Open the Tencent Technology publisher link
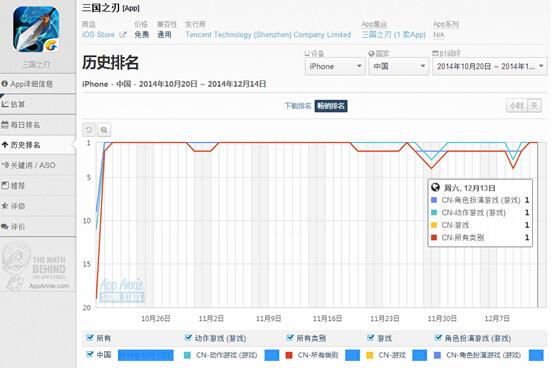 (268, 35)
